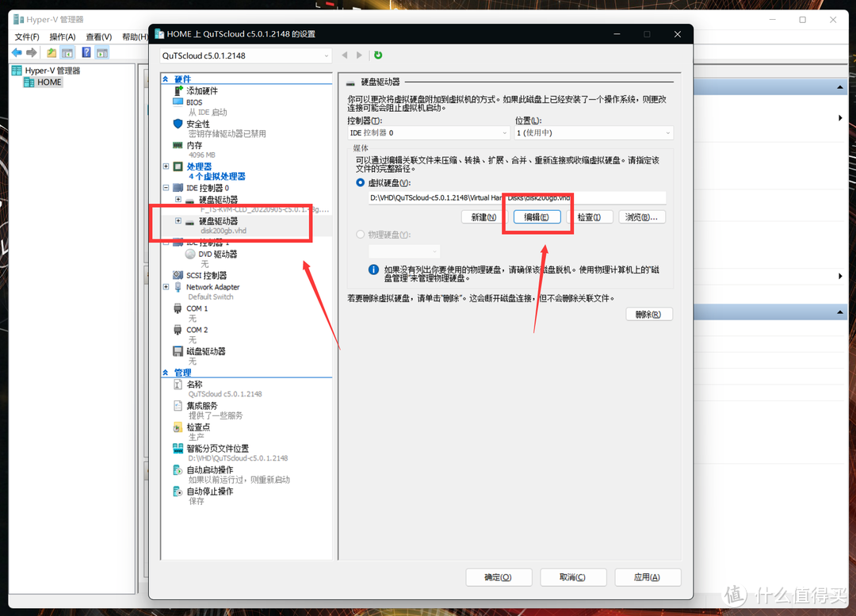Select the COM 1 port item
This screenshot has width=856, height=616.
(197, 308)
